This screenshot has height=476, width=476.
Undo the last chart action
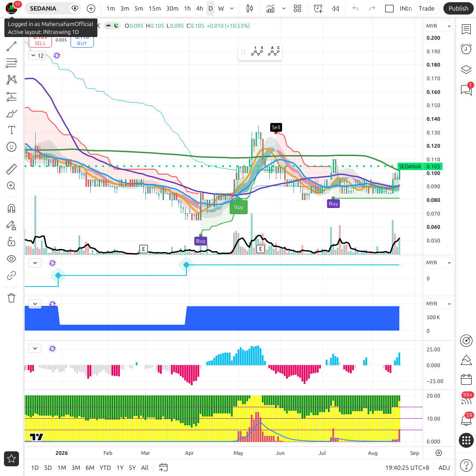[355, 8]
